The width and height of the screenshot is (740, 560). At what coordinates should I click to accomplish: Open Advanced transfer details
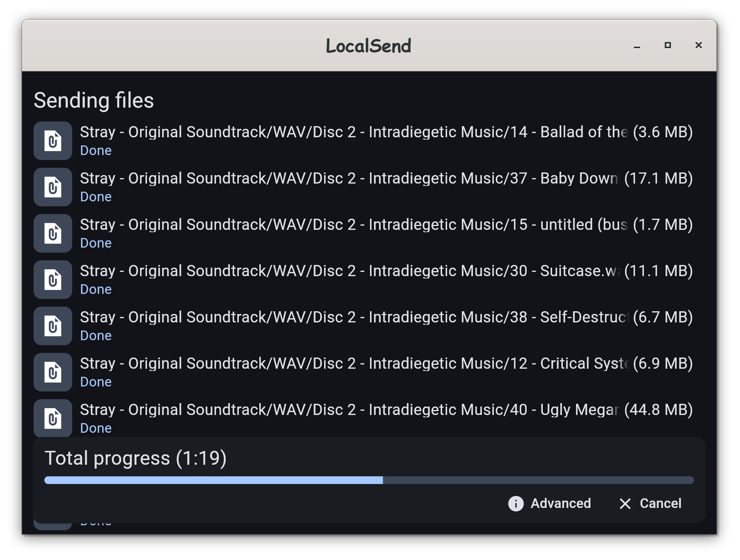point(560,503)
